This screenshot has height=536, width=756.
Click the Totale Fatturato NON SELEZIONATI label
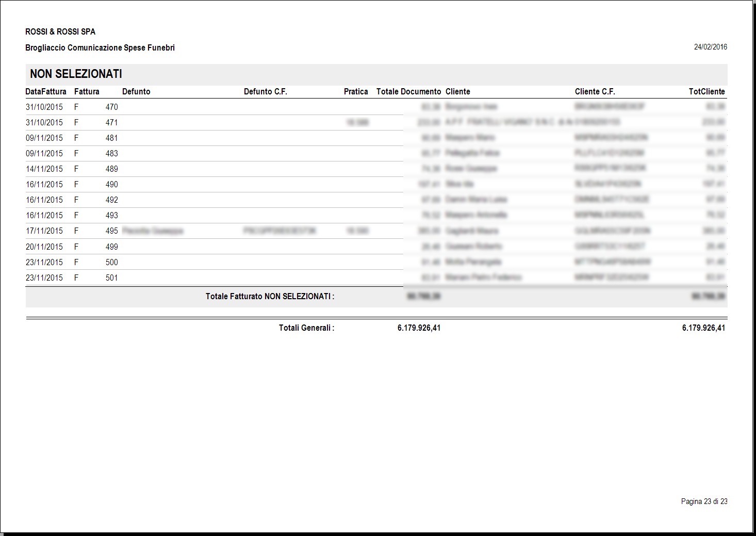point(270,296)
